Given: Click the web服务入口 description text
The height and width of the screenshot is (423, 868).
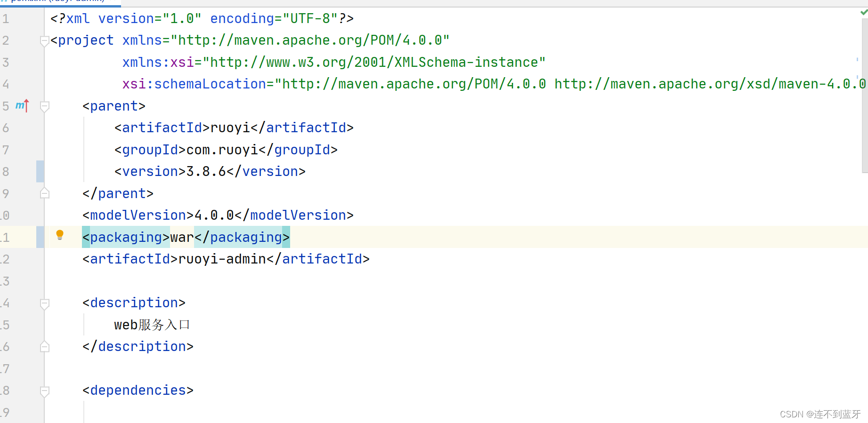Looking at the screenshot, I should coord(152,325).
